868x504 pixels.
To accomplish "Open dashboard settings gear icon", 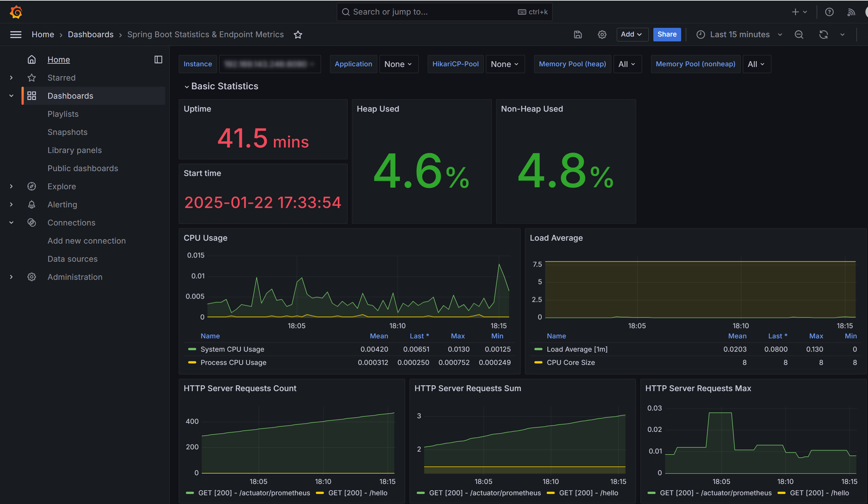I will [602, 35].
